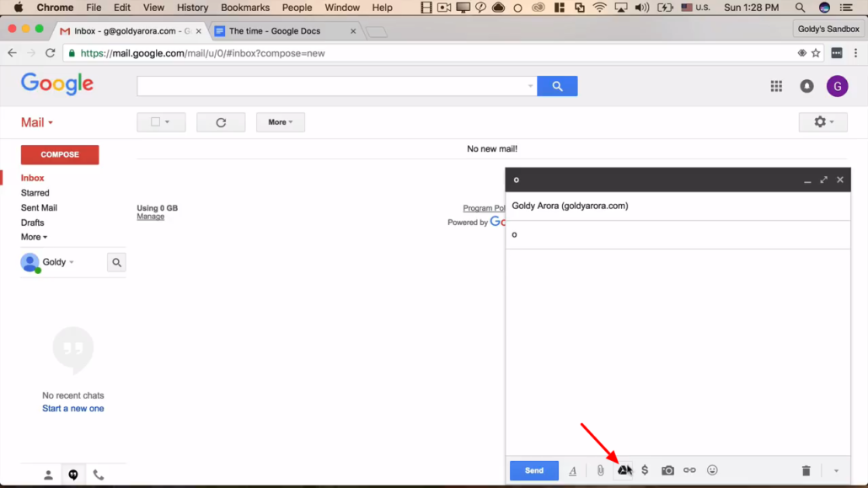Open Sent Mail folder

(x=39, y=207)
